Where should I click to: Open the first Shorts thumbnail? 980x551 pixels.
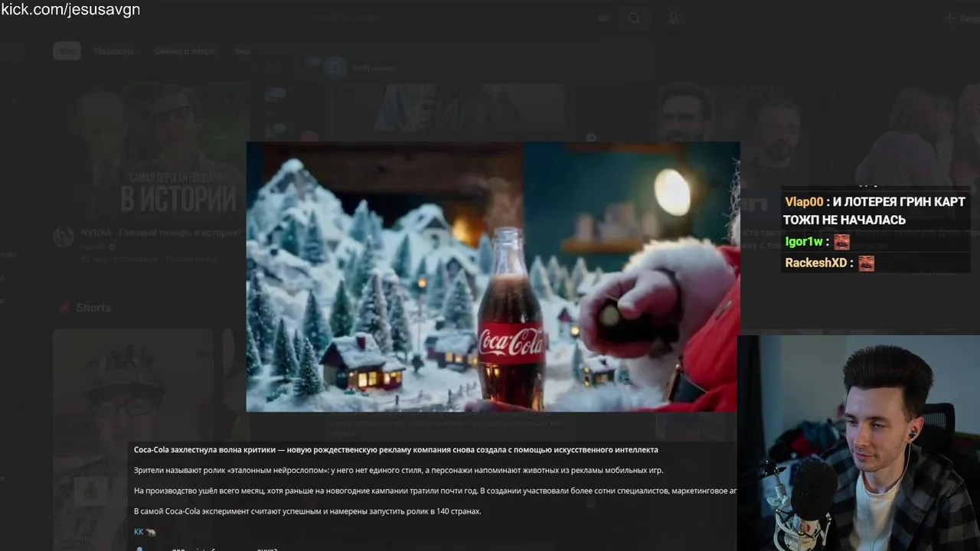click(133, 440)
